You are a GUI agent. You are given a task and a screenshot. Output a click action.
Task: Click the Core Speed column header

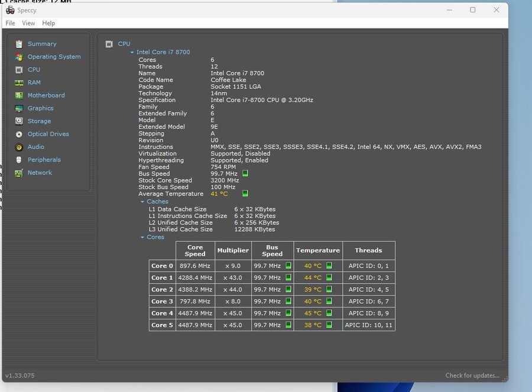click(x=195, y=251)
